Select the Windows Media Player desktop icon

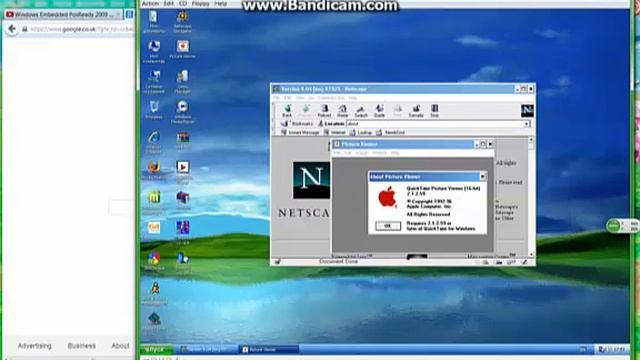[182, 112]
